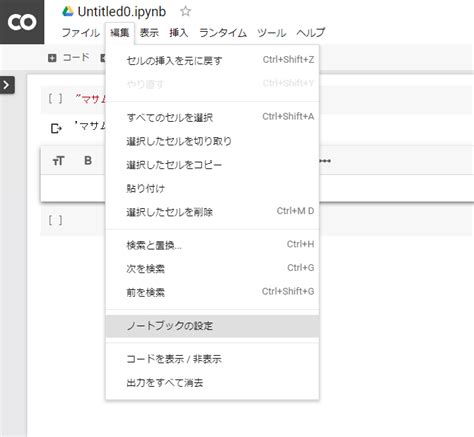Open the three-dots more options
This screenshot has height=437, width=474.
coord(325,161)
